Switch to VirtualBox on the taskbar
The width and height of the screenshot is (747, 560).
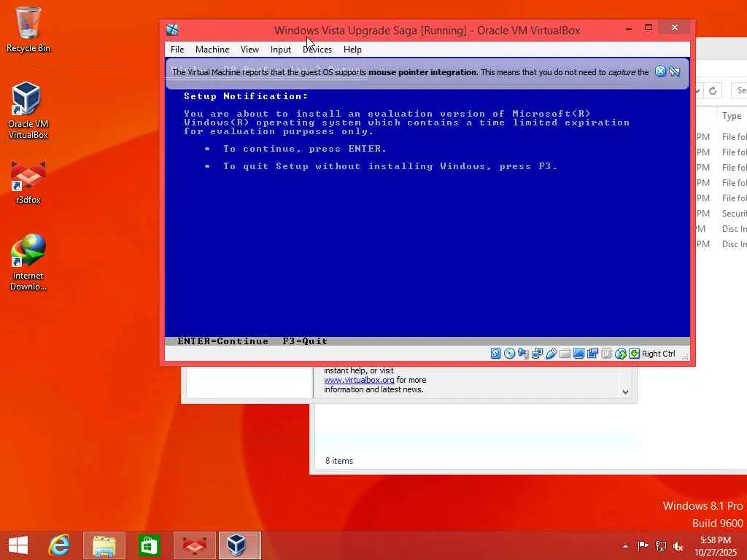239,545
